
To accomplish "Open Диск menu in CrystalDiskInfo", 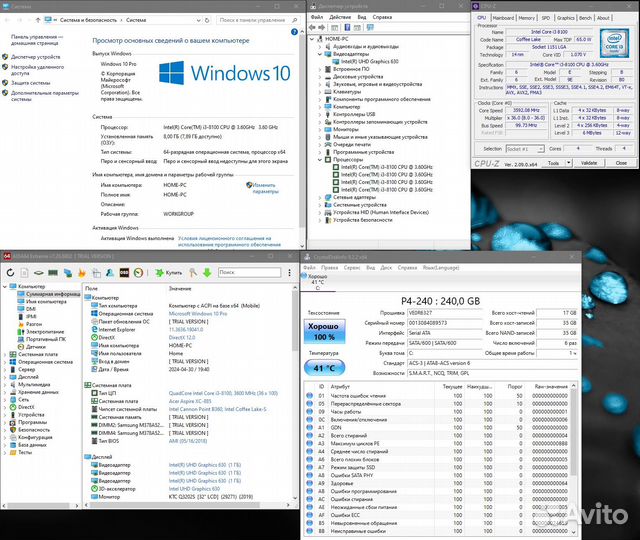I will click(x=386, y=268).
